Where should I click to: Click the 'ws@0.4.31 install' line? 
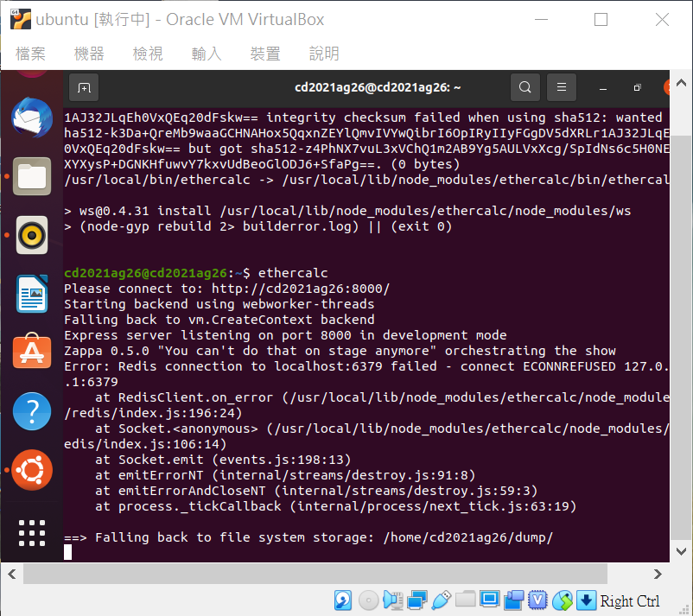[347, 211]
